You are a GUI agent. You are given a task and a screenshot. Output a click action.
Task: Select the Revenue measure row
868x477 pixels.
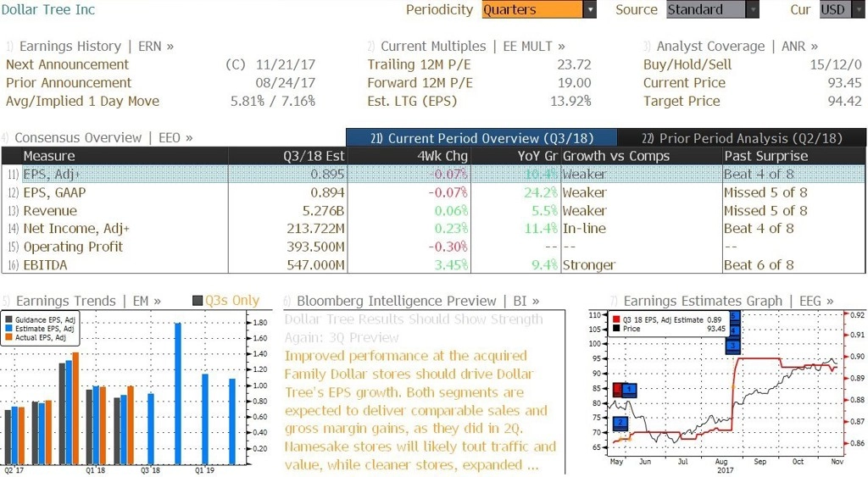coord(433,211)
